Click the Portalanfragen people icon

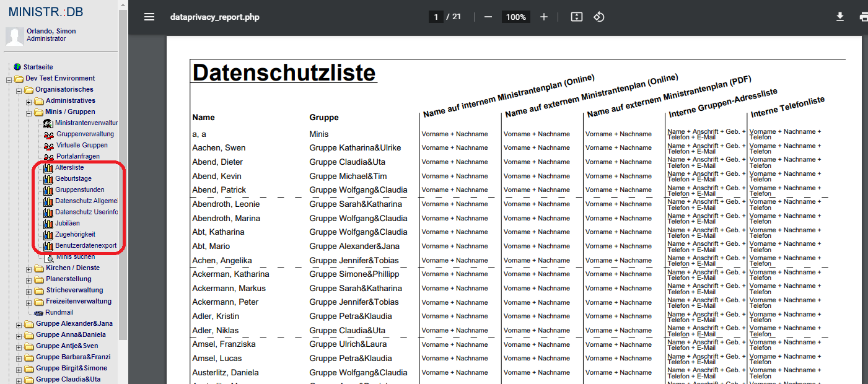point(49,157)
